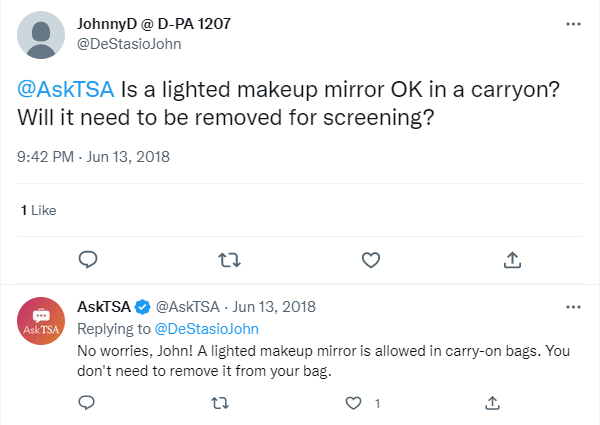Viewport: 600px width, 425px height.
Task: Share the AskTSA reply tweet
Action: (492, 403)
